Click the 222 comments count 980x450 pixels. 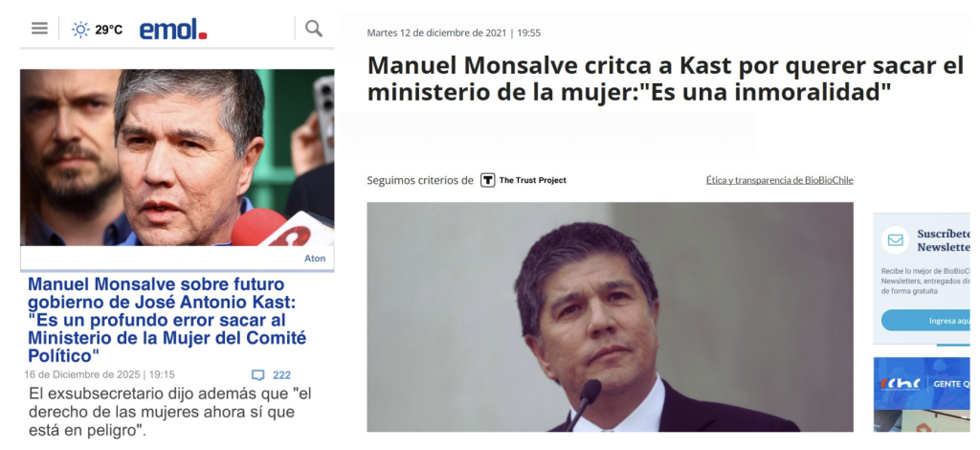[282, 375]
